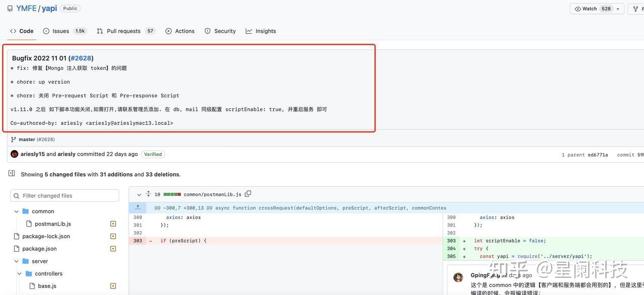The height and width of the screenshot is (295, 644).
Task: Collapse the server folder in file tree
Action: [16, 261]
